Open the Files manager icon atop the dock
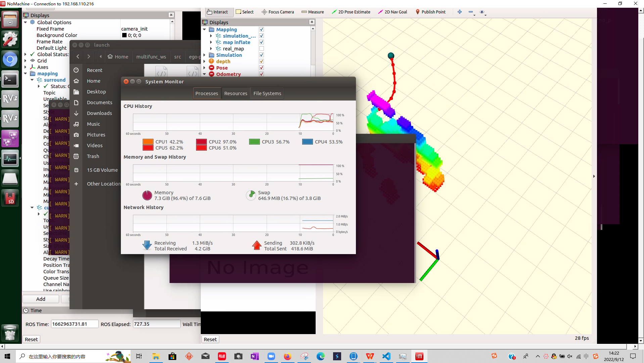The image size is (644, 363). pyautogui.click(x=10, y=19)
